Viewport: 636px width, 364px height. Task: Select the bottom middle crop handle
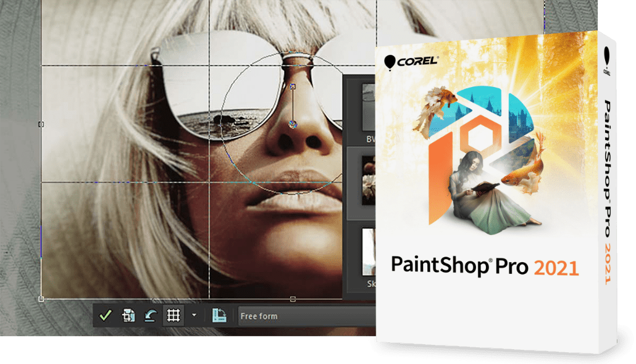tap(293, 299)
